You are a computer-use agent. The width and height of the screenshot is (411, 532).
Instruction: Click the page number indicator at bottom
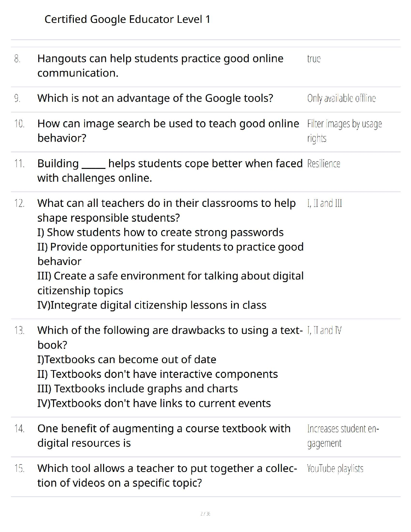(x=205, y=514)
